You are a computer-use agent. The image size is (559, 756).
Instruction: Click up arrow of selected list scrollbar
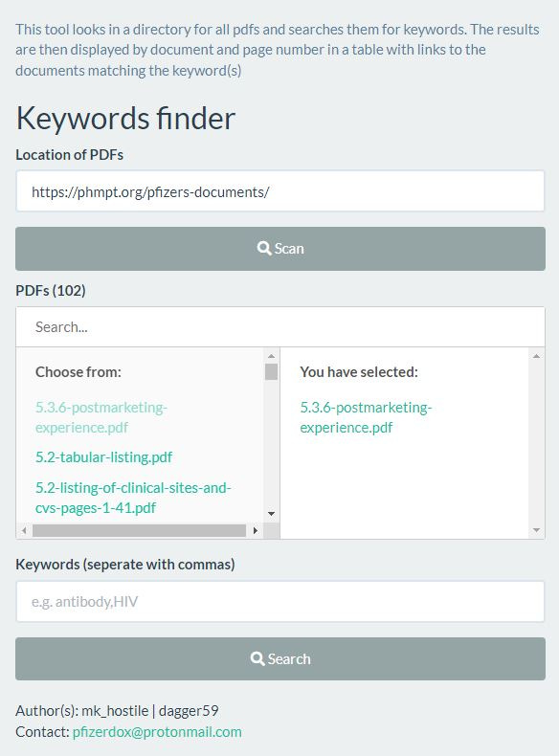coord(536,356)
